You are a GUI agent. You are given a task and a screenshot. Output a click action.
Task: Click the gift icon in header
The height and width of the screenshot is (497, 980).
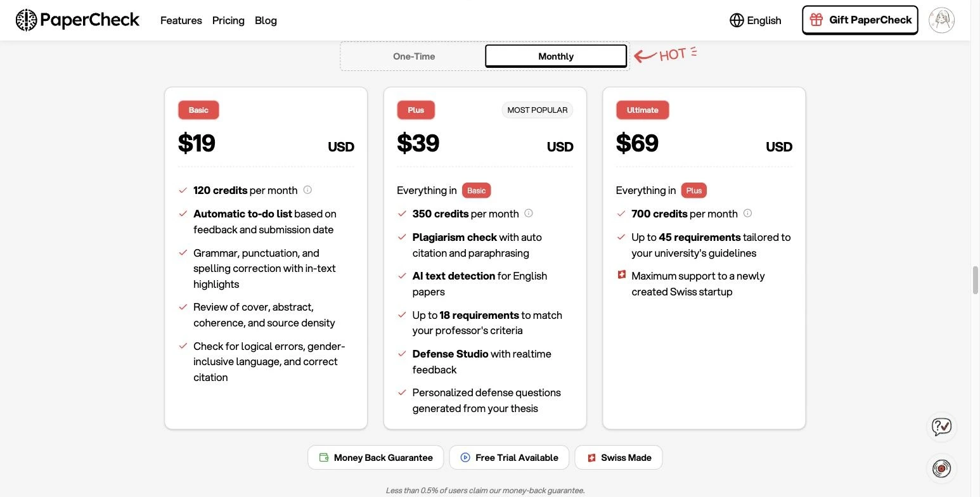pyautogui.click(x=816, y=20)
